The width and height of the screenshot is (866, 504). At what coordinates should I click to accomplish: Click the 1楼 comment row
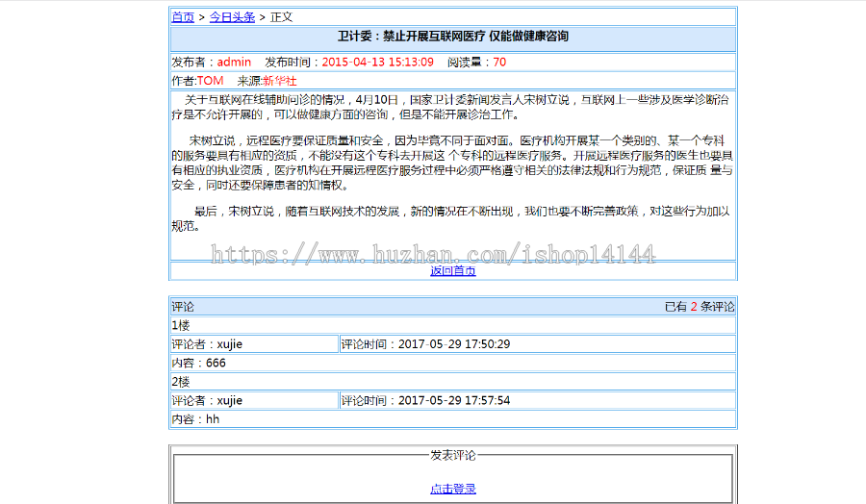point(453,325)
